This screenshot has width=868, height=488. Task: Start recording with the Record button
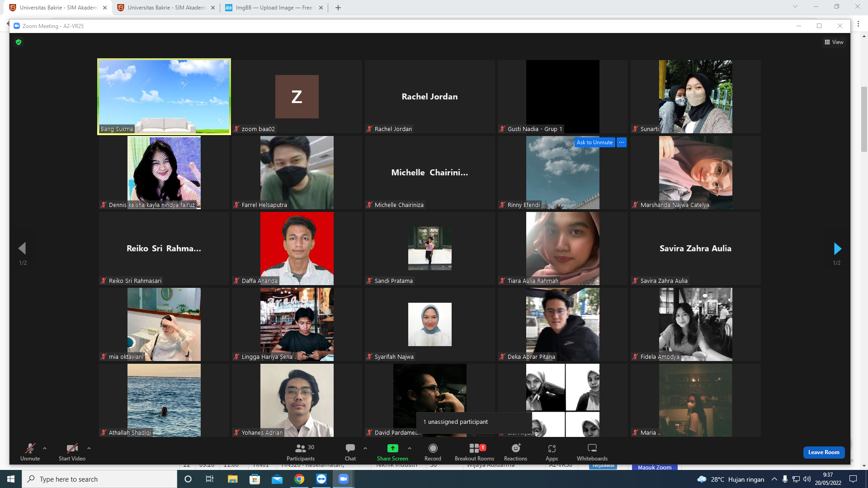point(433,452)
